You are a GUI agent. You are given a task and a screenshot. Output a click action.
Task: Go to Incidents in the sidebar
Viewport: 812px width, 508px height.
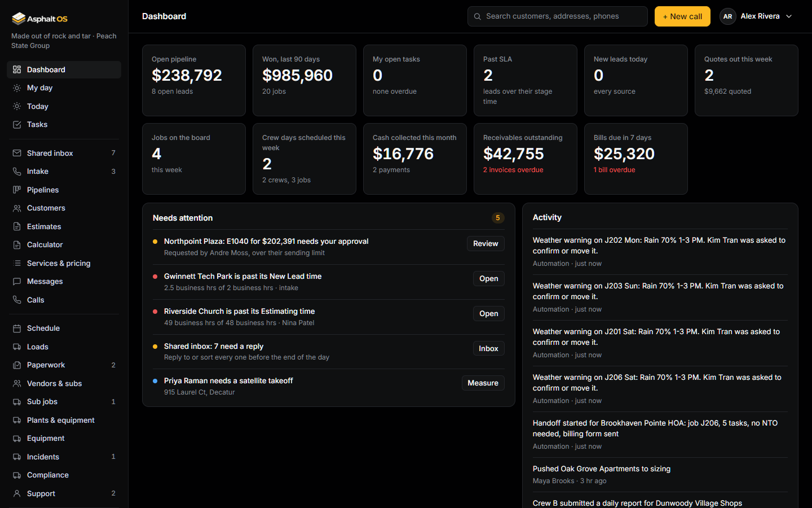pos(64,457)
